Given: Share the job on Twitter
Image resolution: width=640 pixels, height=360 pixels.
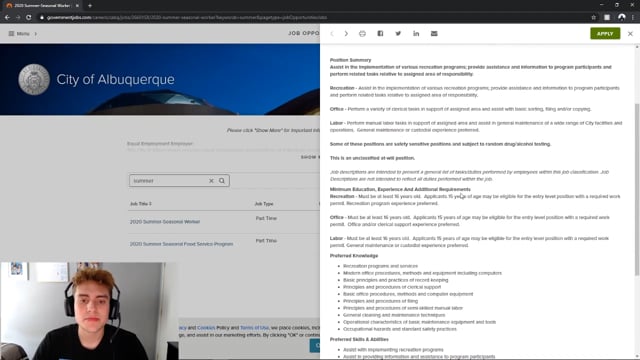Looking at the screenshot, I should tap(398, 33).
